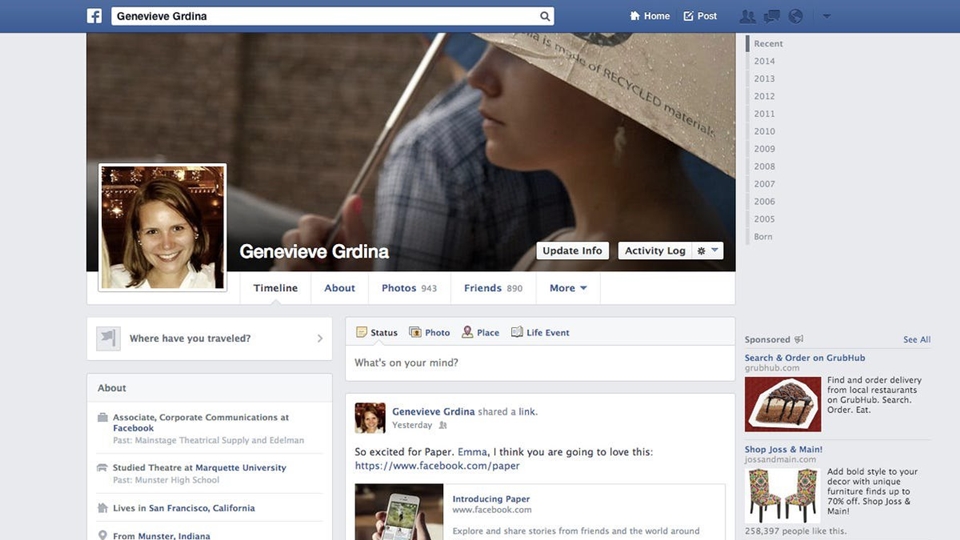Open the gear dropdown beside Activity Log
The width and height of the screenshot is (960, 540).
coord(707,251)
